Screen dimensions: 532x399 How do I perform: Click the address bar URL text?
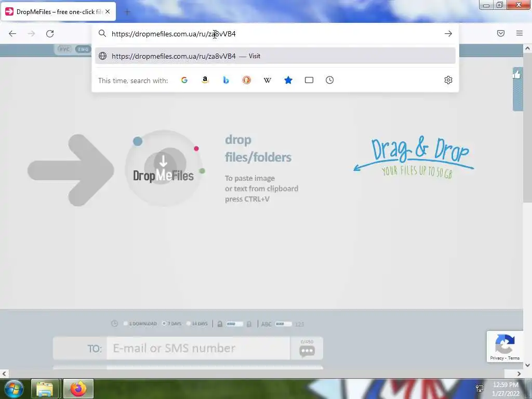click(x=174, y=34)
